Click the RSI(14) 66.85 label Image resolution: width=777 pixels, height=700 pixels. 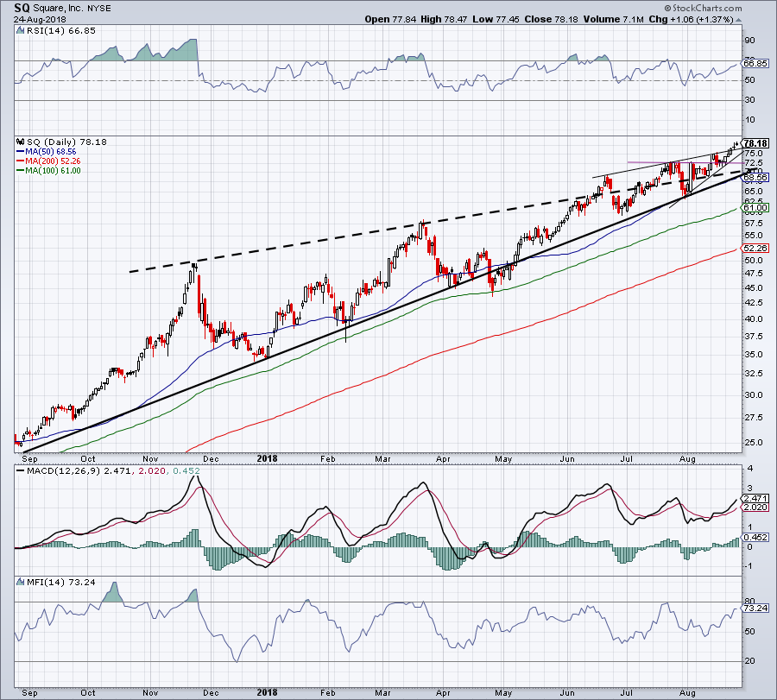pos(61,31)
